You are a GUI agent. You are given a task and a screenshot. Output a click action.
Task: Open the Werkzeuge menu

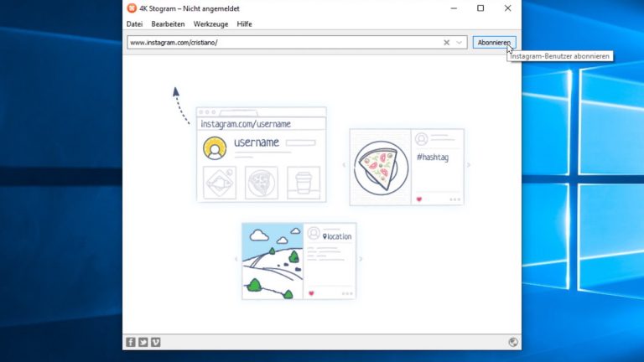[210, 24]
